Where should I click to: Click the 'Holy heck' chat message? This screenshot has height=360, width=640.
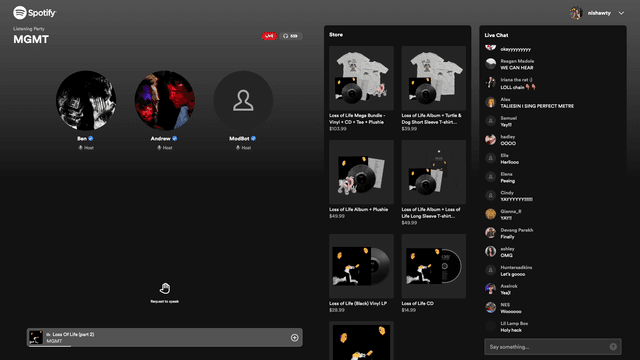pyautogui.click(x=511, y=330)
